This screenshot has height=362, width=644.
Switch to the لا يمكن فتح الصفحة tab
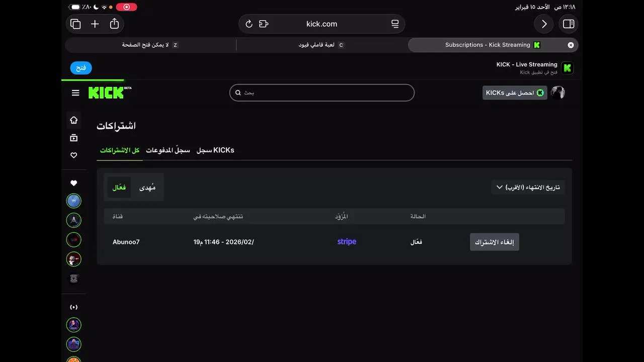(x=150, y=45)
